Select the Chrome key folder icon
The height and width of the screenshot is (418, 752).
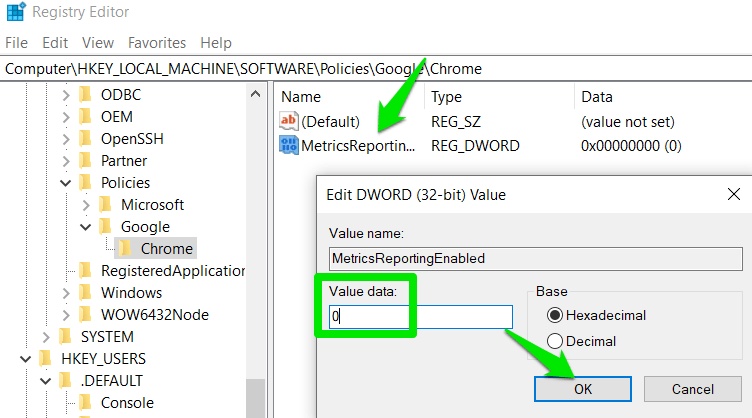click(x=125, y=248)
